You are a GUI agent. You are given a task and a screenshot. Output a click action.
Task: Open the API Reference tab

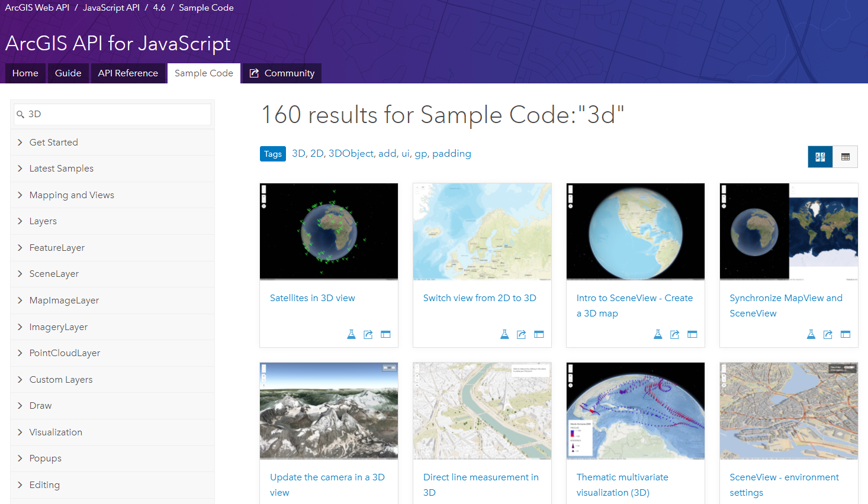128,73
